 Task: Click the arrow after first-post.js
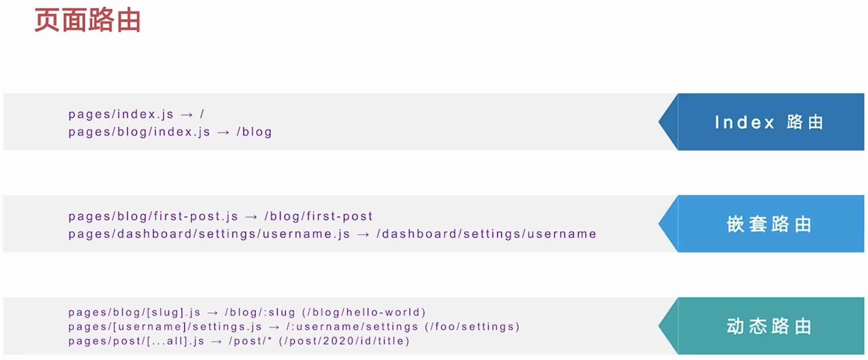[251, 216]
